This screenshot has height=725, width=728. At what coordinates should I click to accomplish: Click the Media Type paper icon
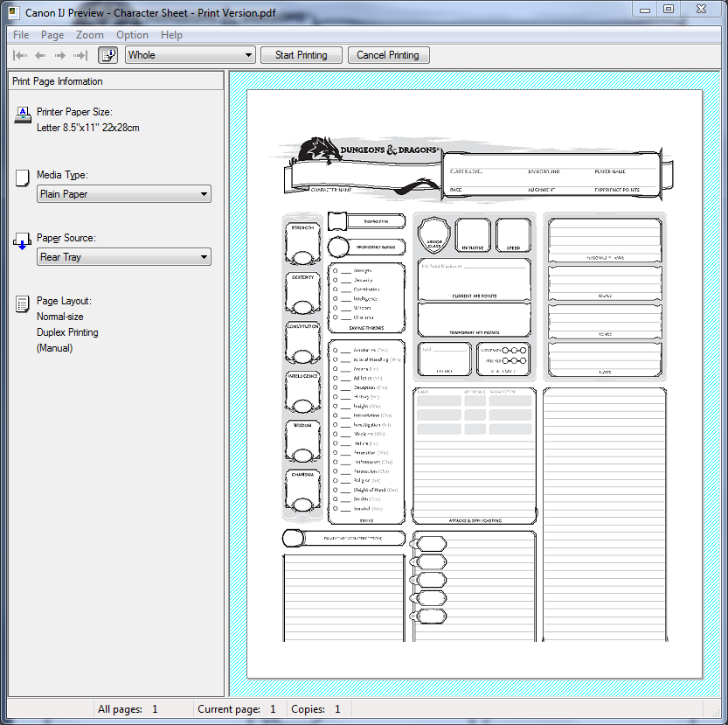(23, 179)
